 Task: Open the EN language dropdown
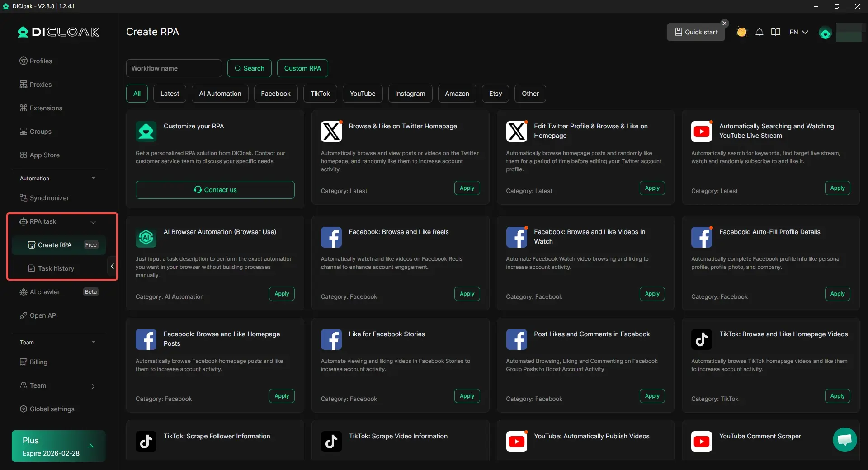point(798,32)
